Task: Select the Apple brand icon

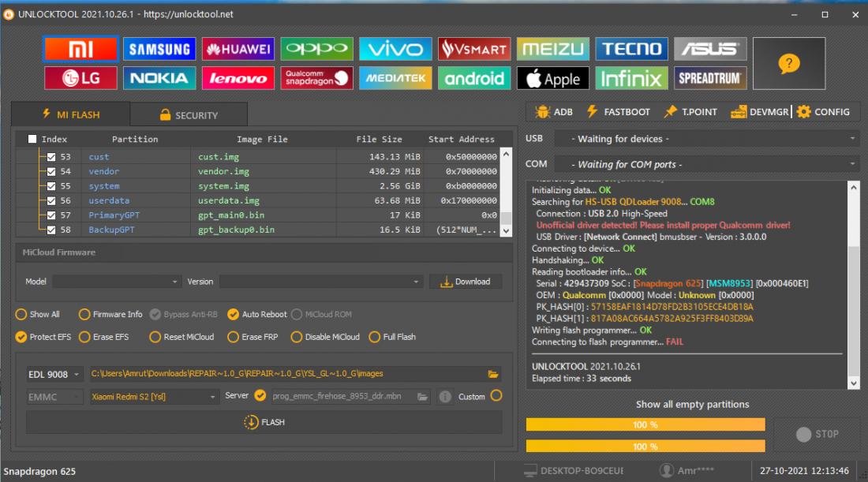Action: pos(552,78)
